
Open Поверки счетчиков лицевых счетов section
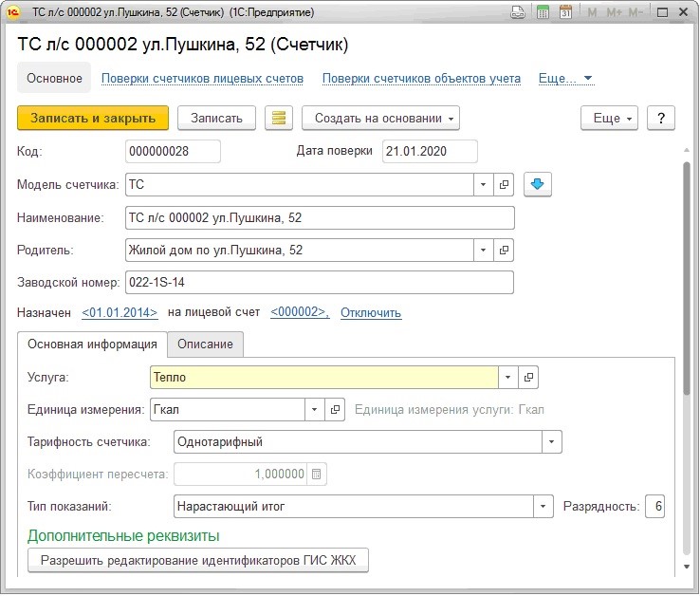(202, 78)
